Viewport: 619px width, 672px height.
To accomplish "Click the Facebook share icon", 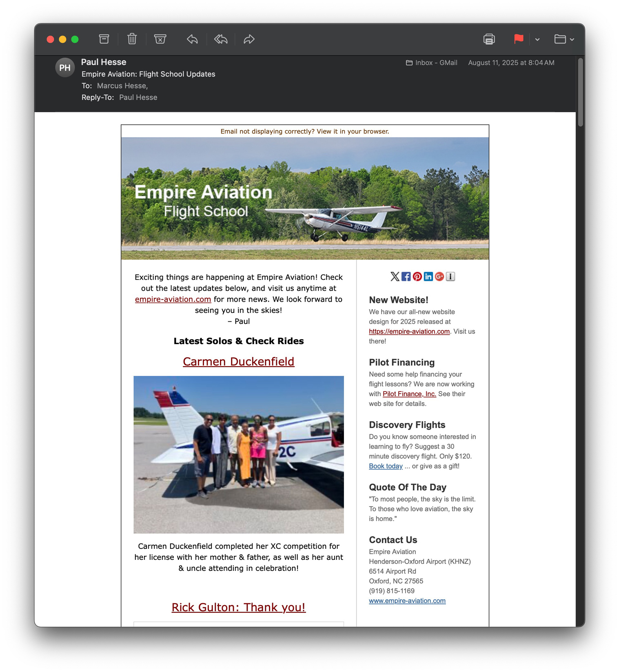I will click(x=406, y=276).
